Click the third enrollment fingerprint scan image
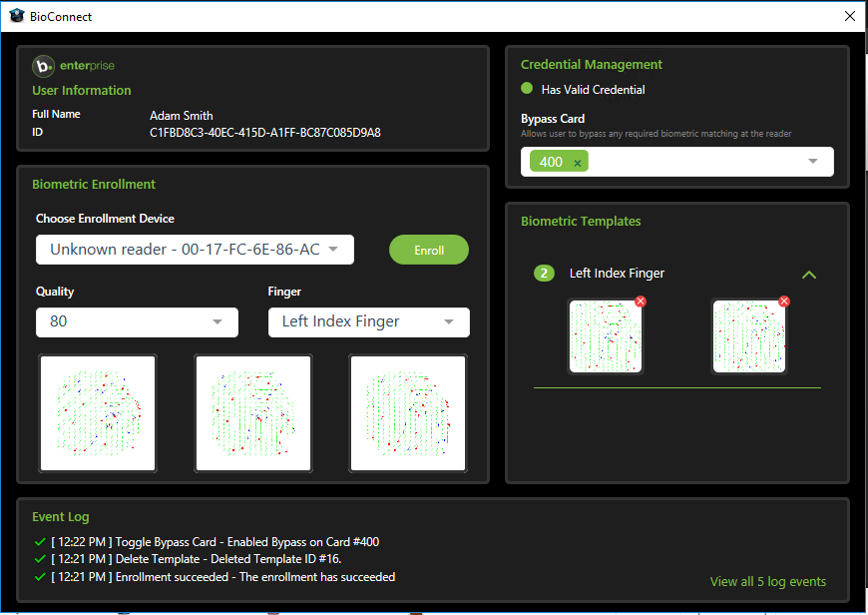This screenshot has height=615, width=868. [408, 413]
